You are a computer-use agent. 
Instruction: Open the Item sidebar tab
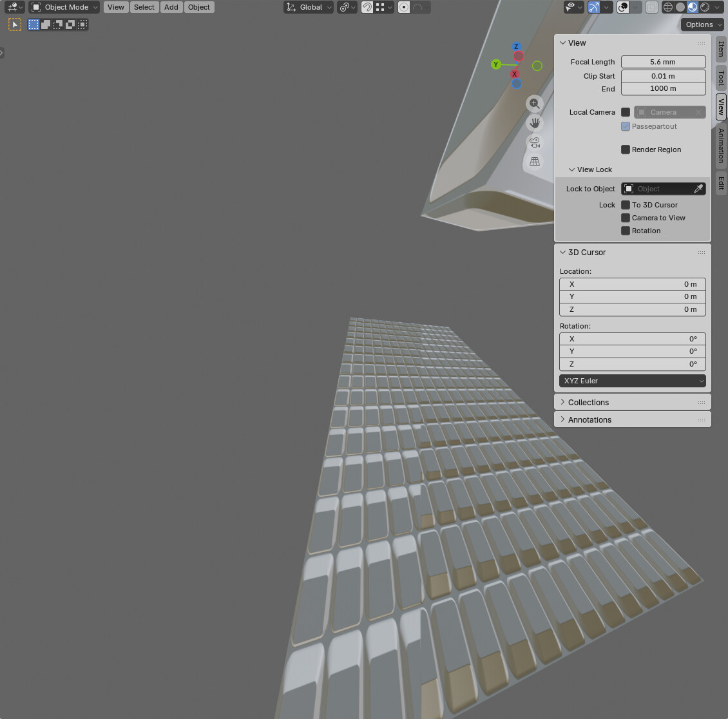tap(721, 49)
